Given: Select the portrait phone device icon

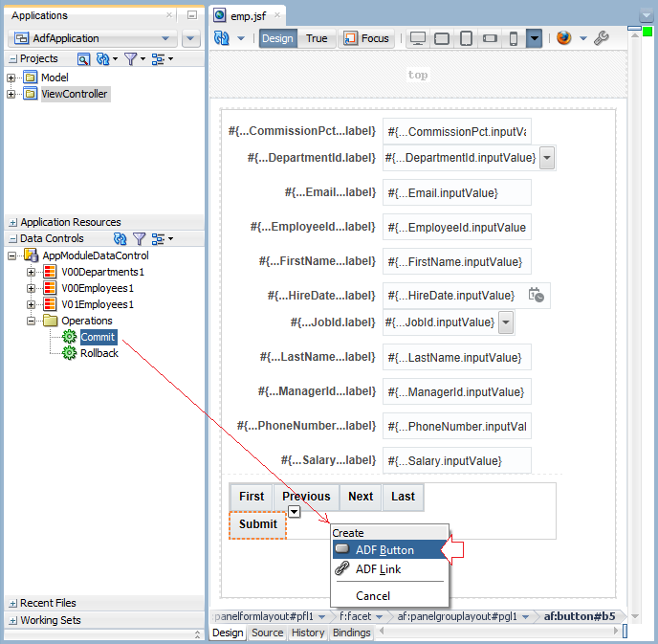Looking at the screenshot, I should click(514, 38).
